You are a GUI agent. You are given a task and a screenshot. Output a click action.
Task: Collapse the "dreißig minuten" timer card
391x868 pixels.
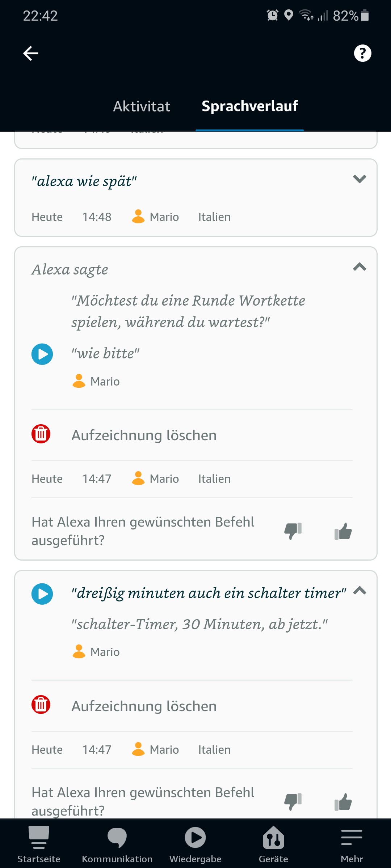point(360,591)
